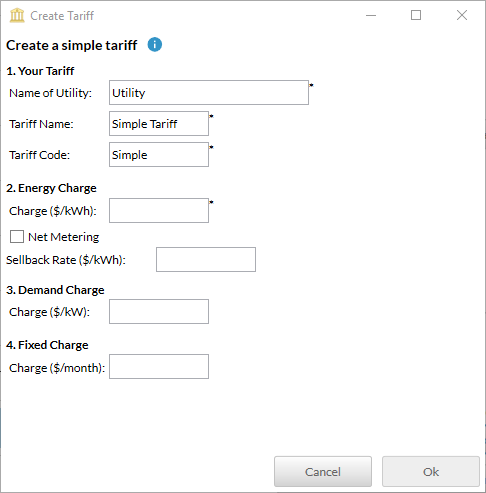Viewport: 486px width, 493px height.
Task: Click the 'Name of Utility:' label
Action: [50, 93]
